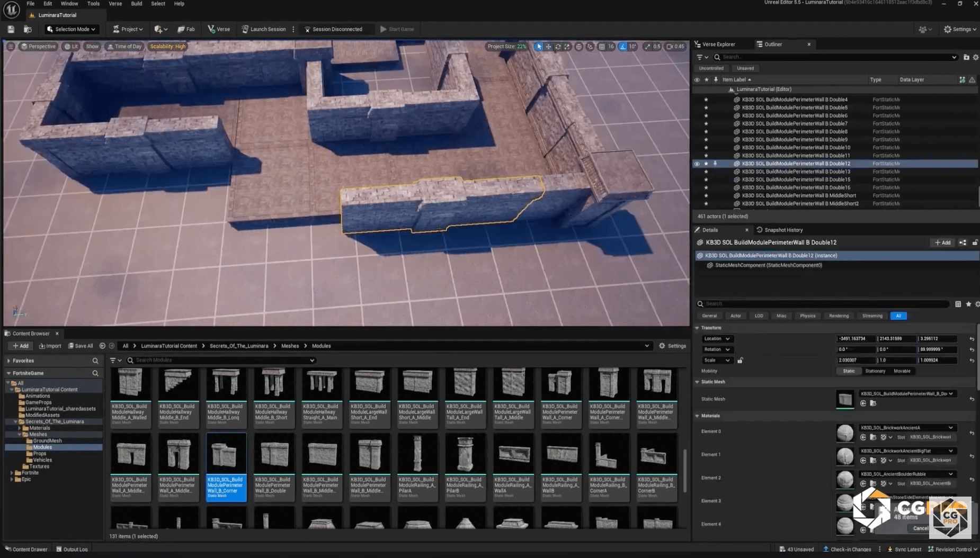Click the Uncontrolled filter in Outliner
980x558 pixels.
pyautogui.click(x=711, y=68)
